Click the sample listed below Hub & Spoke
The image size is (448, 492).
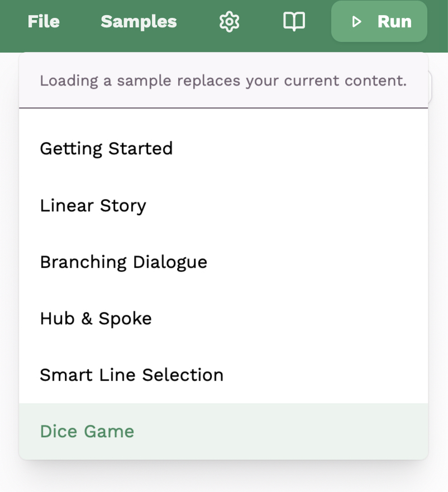coord(131,375)
